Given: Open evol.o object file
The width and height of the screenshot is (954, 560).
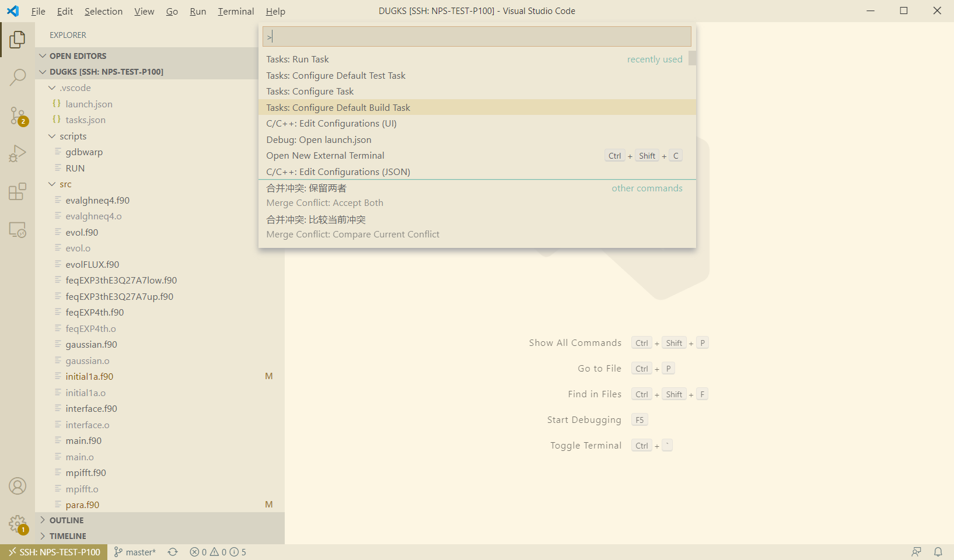Looking at the screenshot, I should point(78,248).
